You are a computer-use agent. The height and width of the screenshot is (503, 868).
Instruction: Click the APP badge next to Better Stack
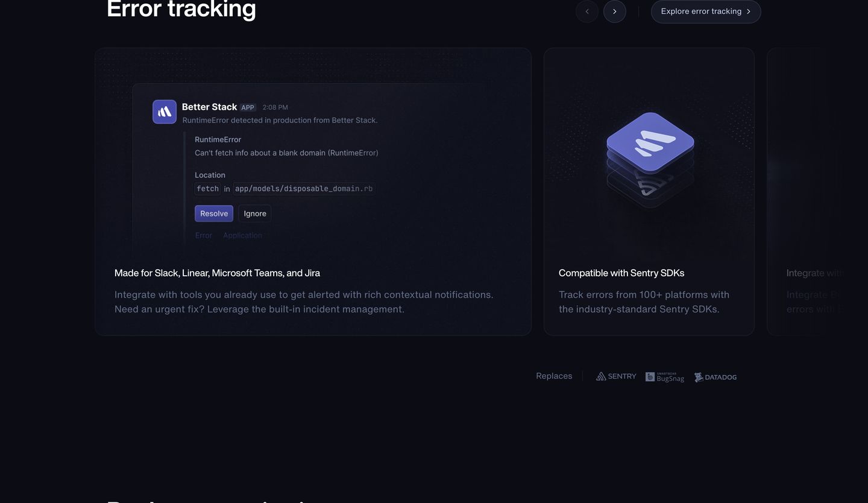pyautogui.click(x=248, y=107)
